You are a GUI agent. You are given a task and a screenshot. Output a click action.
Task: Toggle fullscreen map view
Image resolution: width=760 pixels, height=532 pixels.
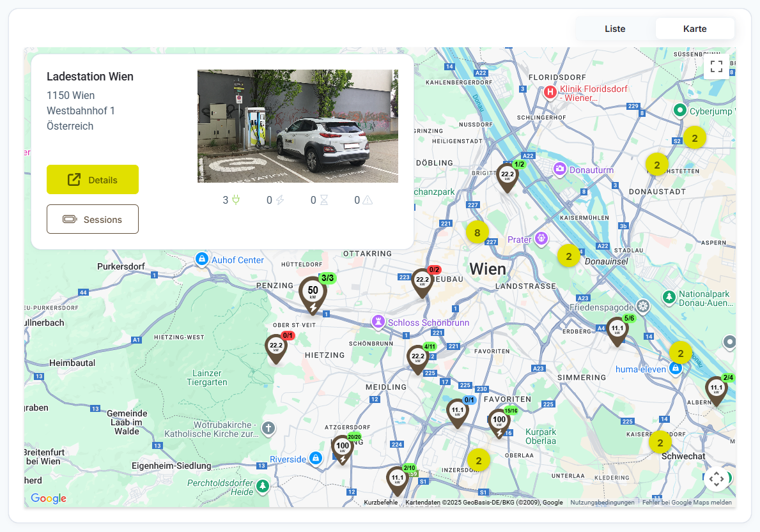[x=717, y=66]
